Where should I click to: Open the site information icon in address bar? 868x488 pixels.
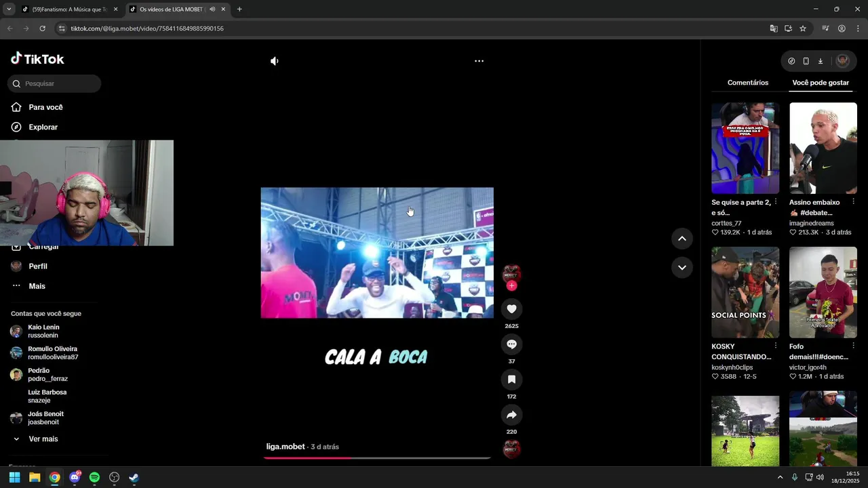click(62, 28)
